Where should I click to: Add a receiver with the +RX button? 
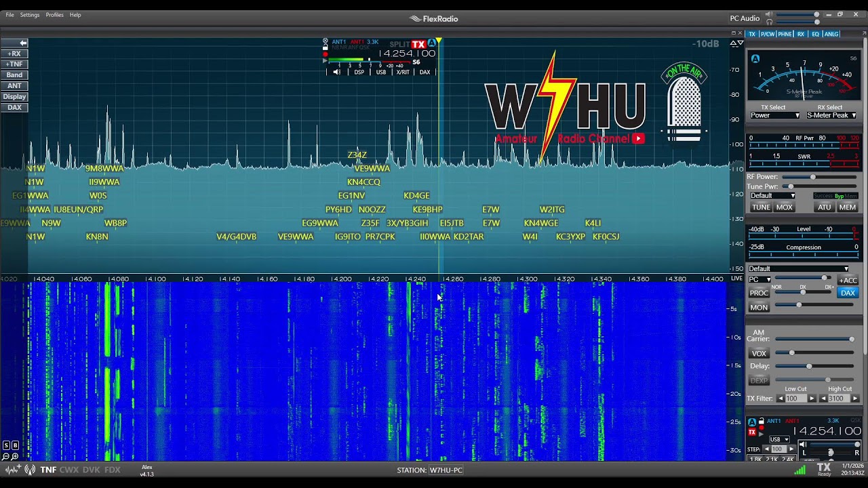coord(14,54)
